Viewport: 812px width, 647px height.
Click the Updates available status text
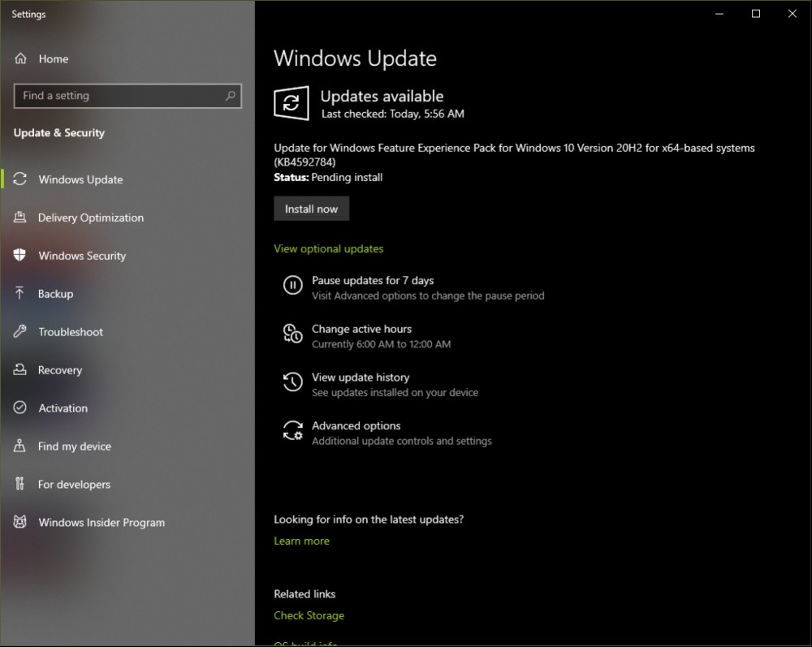[x=382, y=97]
